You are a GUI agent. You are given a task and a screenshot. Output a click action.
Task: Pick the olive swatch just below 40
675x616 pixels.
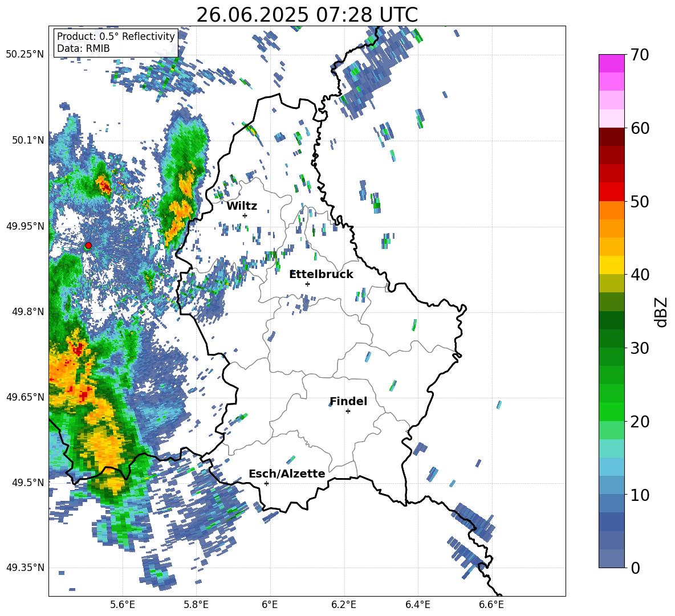611,283
